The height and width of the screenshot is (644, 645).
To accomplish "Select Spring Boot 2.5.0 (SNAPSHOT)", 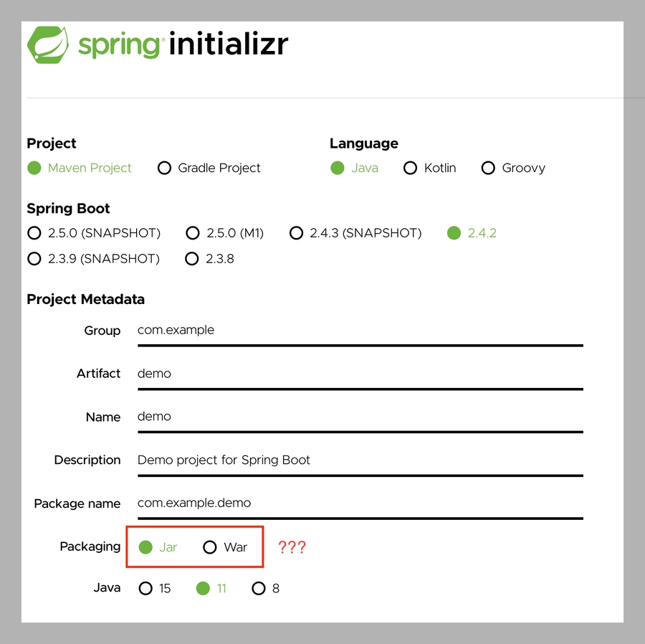I will pyautogui.click(x=34, y=233).
